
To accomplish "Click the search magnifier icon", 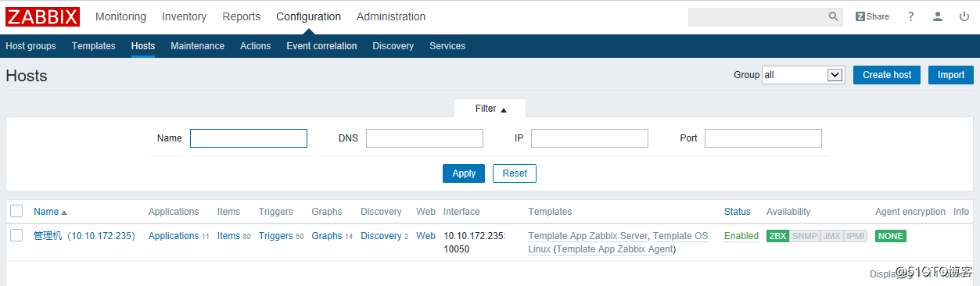I will point(834,16).
